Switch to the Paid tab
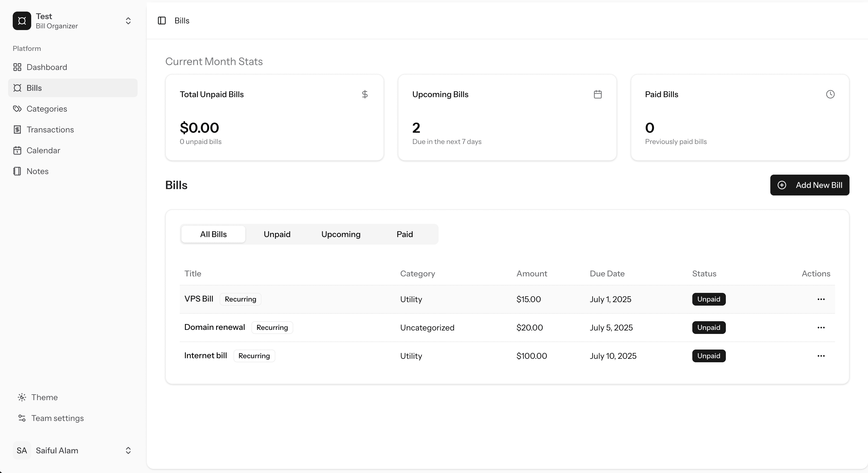 [405, 234]
